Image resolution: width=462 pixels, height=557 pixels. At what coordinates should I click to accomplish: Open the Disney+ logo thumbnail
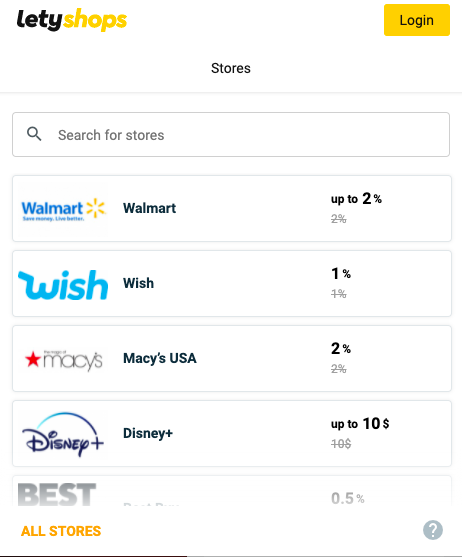63,434
